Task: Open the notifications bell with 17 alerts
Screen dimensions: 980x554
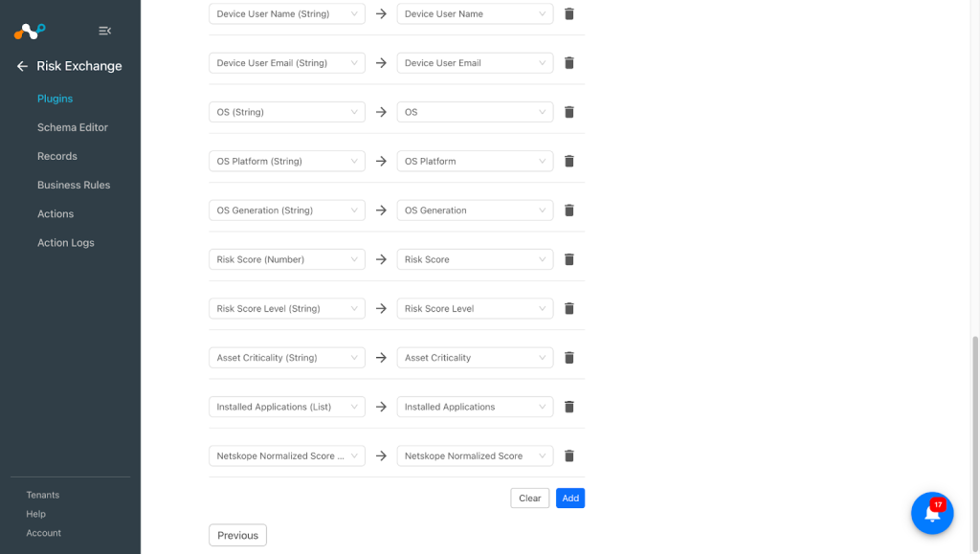Action: (932, 513)
